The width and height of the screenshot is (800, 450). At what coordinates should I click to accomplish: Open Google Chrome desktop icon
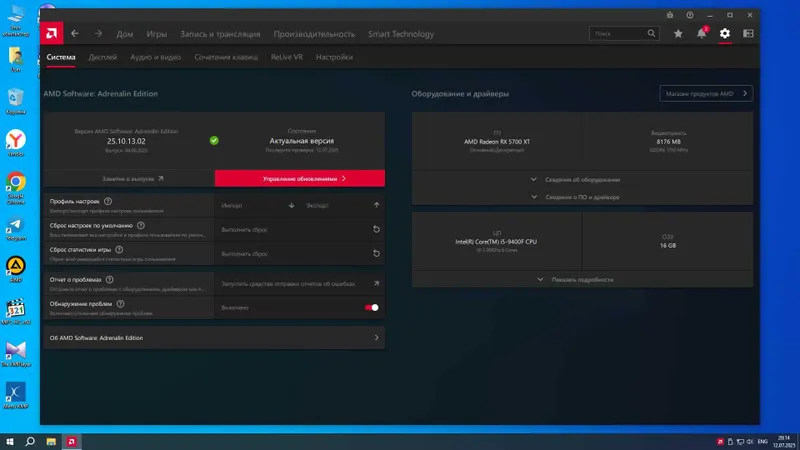coord(16,188)
